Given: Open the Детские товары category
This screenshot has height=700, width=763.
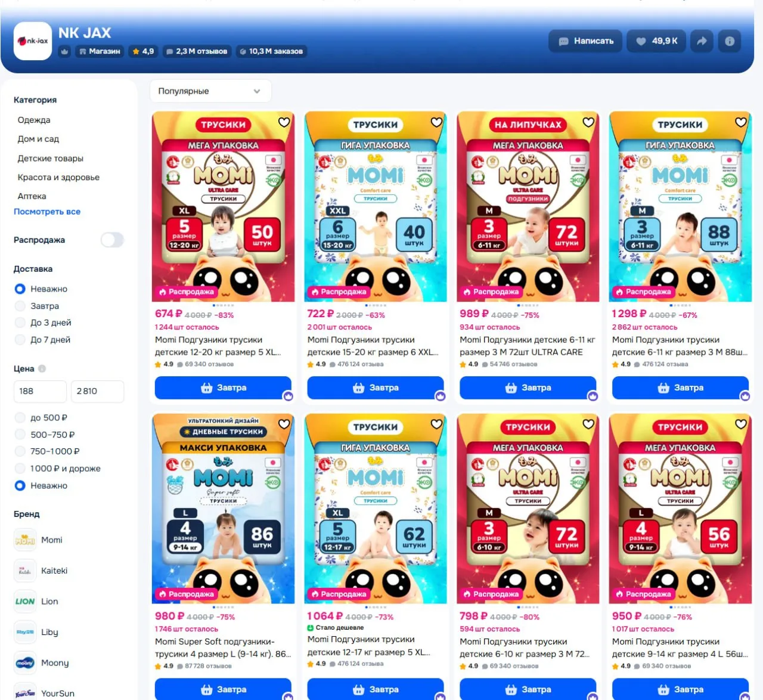Looking at the screenshot, I should pos(51,158).
